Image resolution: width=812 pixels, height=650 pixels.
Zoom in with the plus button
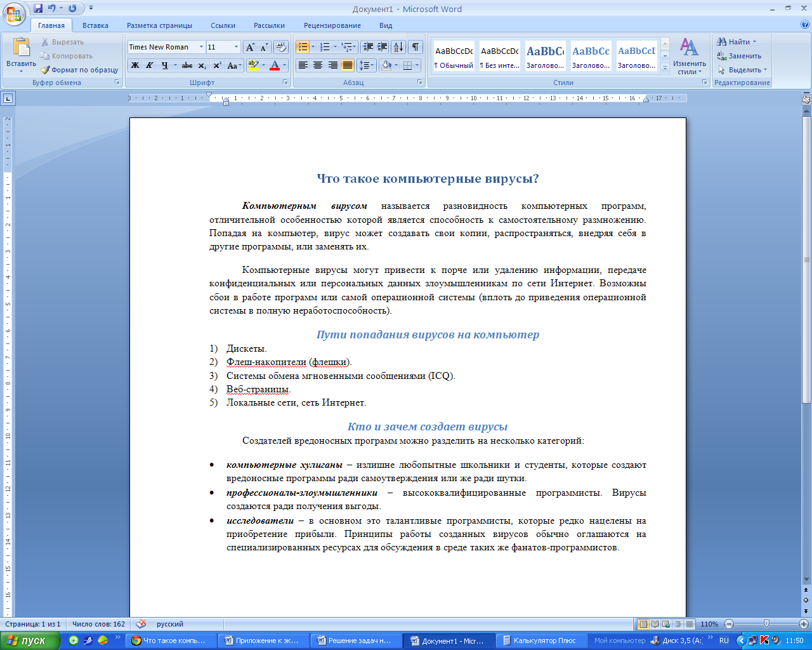[x=803, y=624]
